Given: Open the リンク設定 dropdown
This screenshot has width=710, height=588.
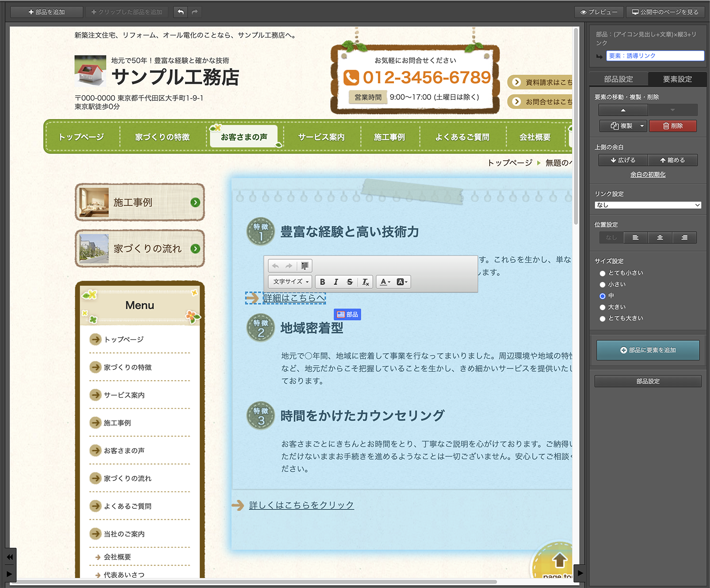Looking at the screenshot, I should (648, 205).
